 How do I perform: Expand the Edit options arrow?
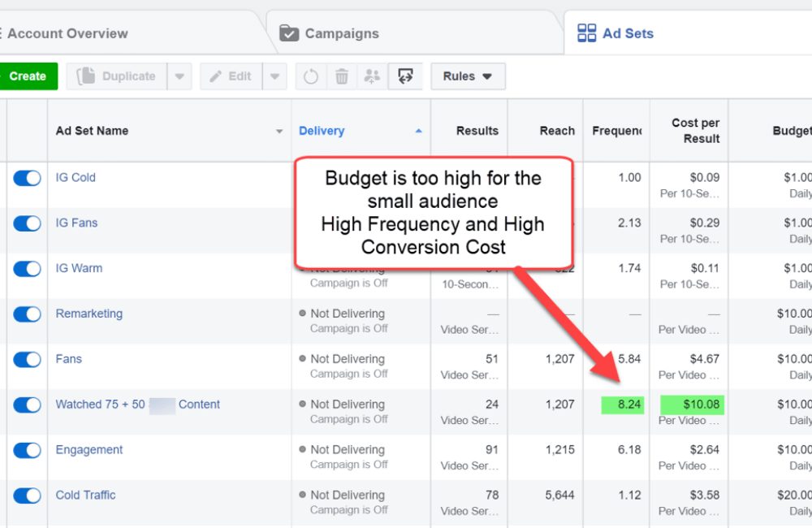tap(275, 76)
